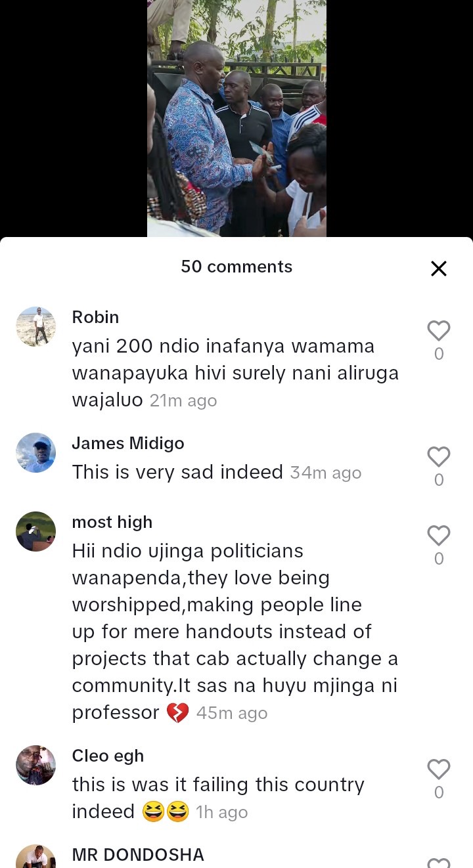Tap the heart on most high's comment

[439, 535]
